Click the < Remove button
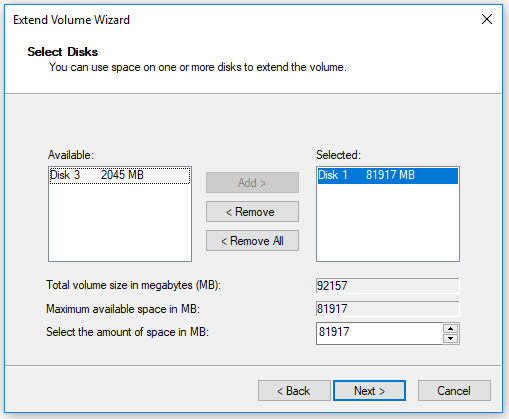The width and height of the screenshot is (509, 419). tap(252, 212)
